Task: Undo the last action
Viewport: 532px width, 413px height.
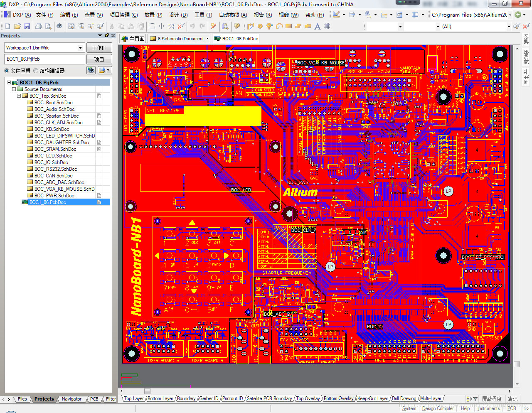Action: 192,26
